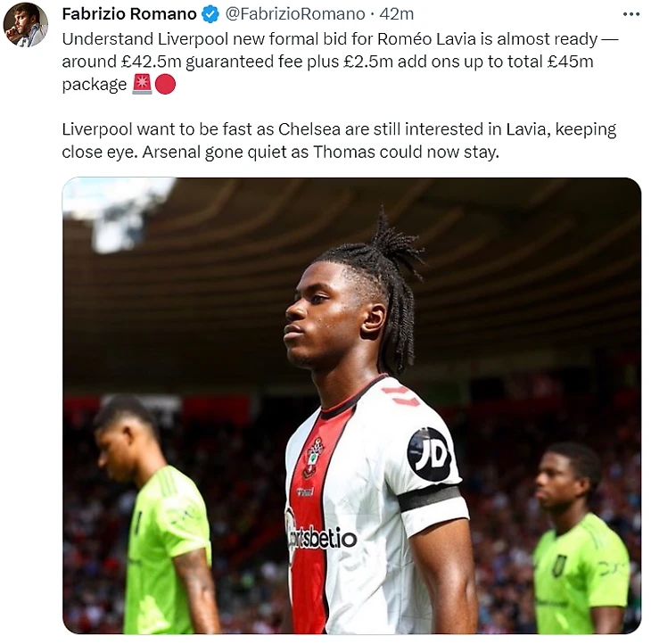Click the word "Arsenal" in the tweet

click(172, 152)
